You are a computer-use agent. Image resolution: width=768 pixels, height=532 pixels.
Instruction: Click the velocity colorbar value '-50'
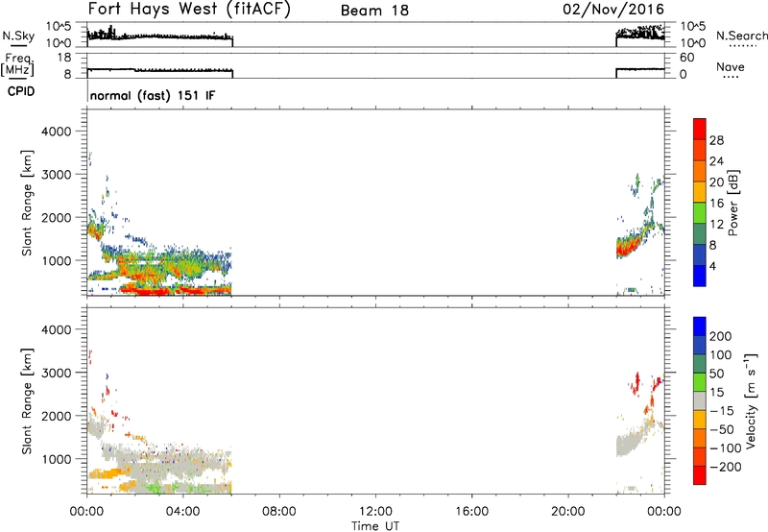(723, 429)
